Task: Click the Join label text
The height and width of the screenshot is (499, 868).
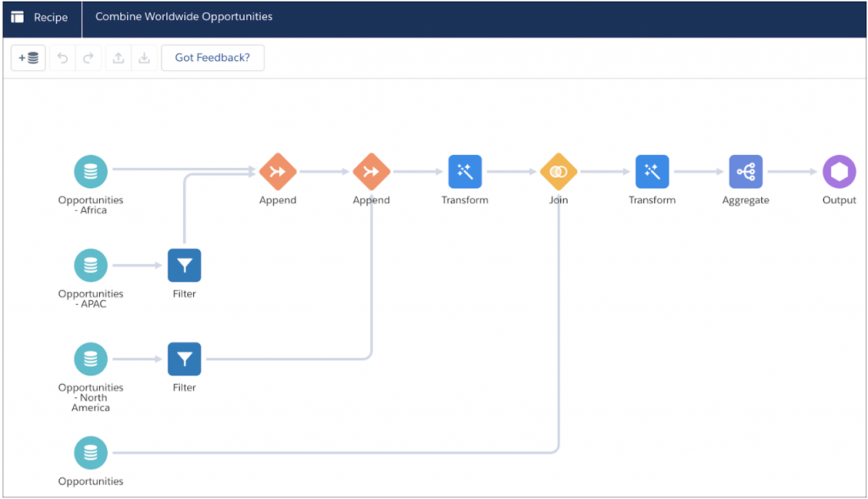Action: (x=559, y=200)
